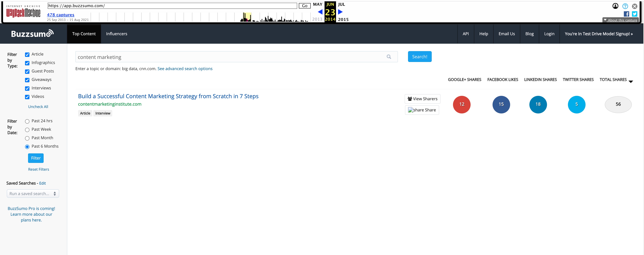Image resolution: width=644 pixels, height=255 pixels.
Task: Click the BuzzSumo logo
Action: 32,34
